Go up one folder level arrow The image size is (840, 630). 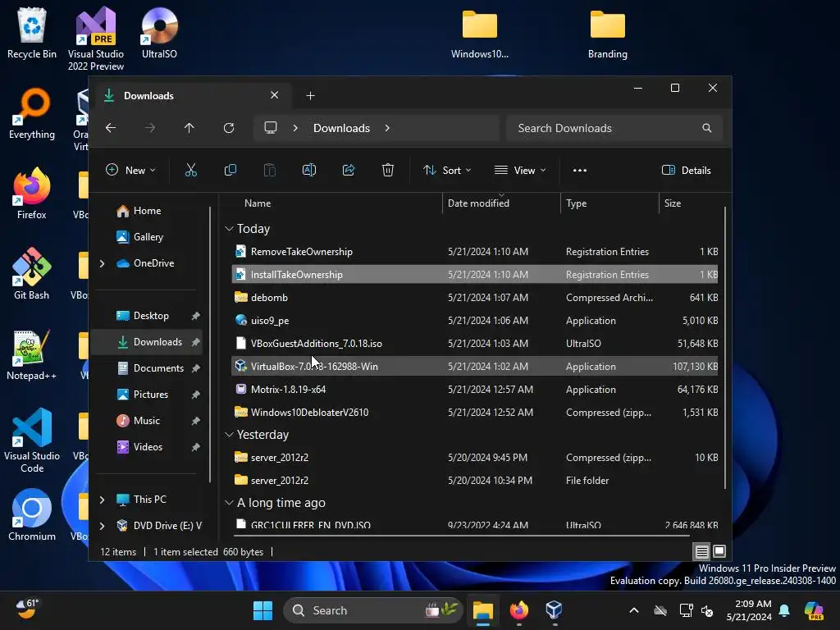click(189, 128)
